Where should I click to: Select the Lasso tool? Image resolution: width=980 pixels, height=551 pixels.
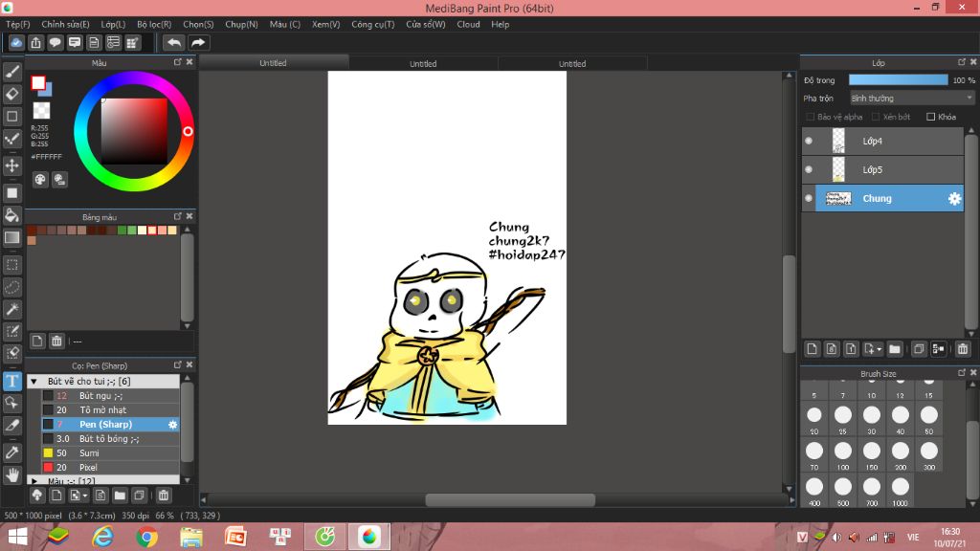[11, 287]
